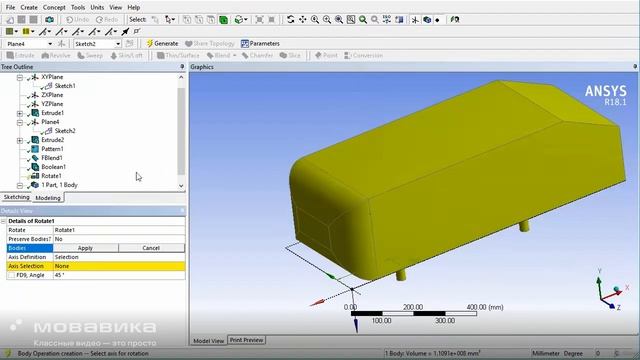Pin the Tree Outline panel
Viewport: 640px width, 360px height.
click(x=182, y=67)
